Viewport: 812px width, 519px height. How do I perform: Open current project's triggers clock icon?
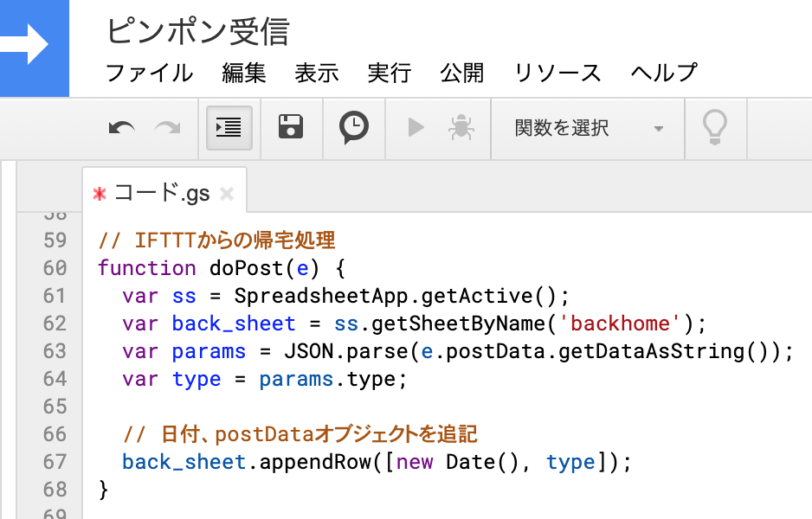tap(353, 128)
